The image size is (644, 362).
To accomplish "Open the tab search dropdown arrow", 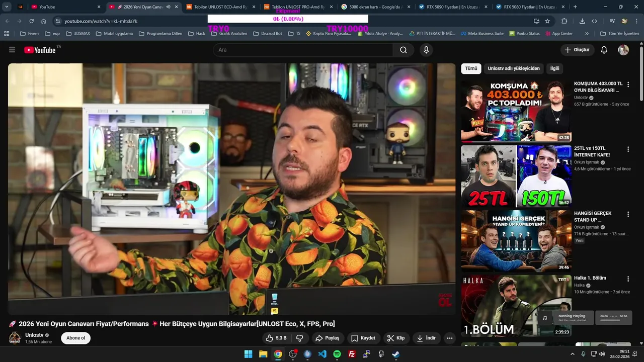I will [x=7, y=7].
